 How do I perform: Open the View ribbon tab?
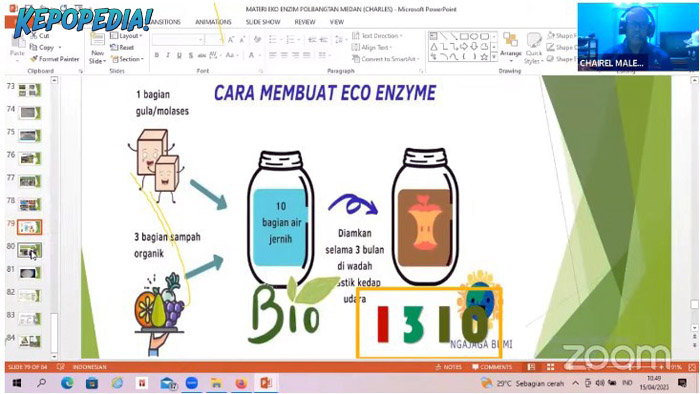[x=337, y=22]
